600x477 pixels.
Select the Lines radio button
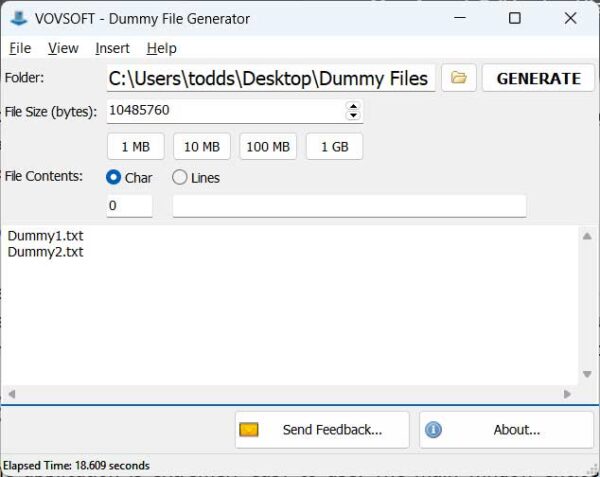(x=180, y=178)
